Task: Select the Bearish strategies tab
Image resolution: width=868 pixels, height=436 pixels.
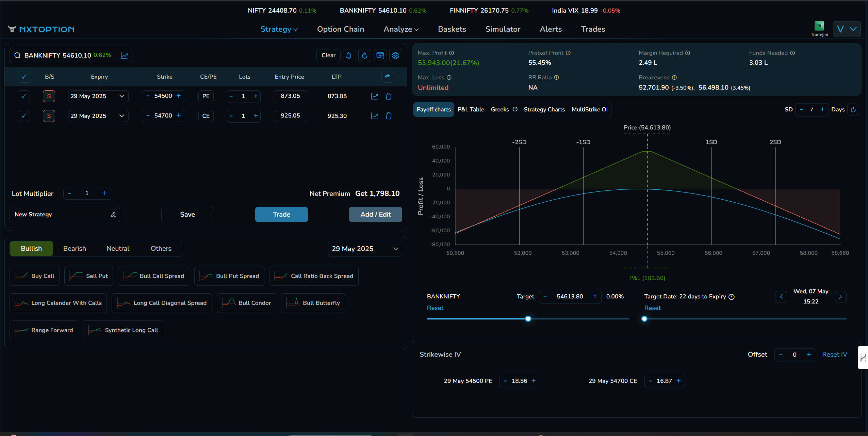Action: pos(75,249)
